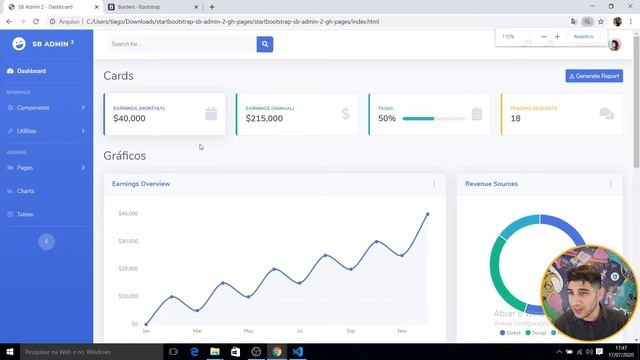Open Microsoft Store from the taskbar

pyautogui.click(x=236, y=351)
